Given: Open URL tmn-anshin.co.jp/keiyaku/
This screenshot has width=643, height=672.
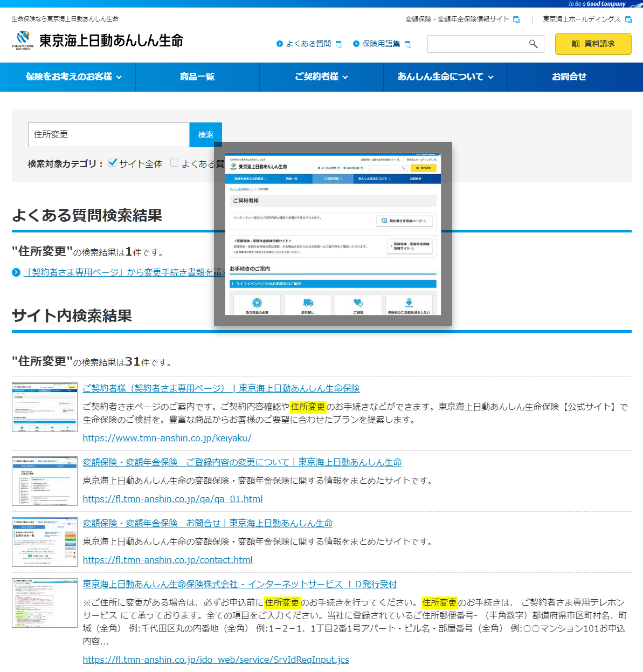Looking at the screenshot, I should pyautogui.click(x=167, y=438).
